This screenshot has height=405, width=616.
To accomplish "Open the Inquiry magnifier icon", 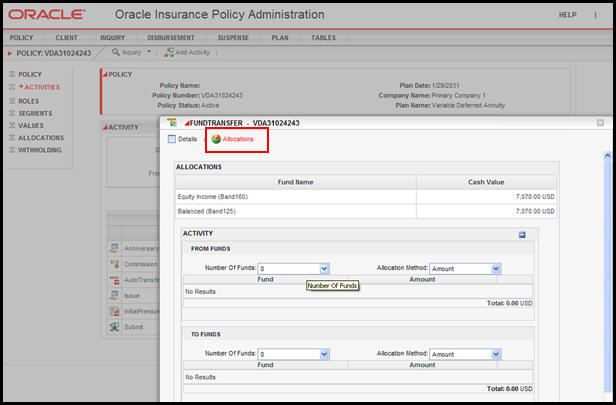I will tap(116, 52).
